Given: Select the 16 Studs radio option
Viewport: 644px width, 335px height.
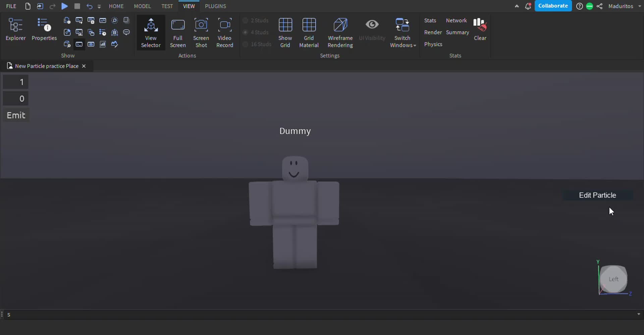Looking at the screenshot, I should click(246, 44).
